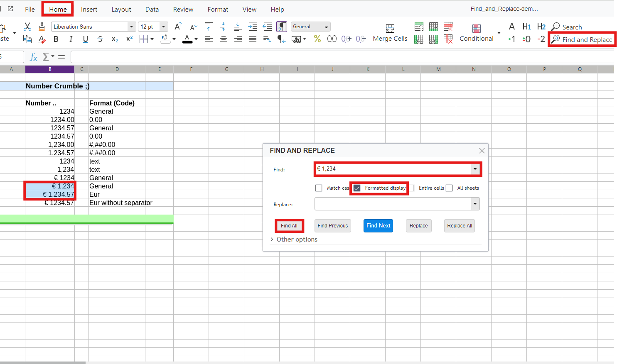Screen dimensions: 617x364
Task: Disable the Formatted display checkbox
Action: point(356,188)
